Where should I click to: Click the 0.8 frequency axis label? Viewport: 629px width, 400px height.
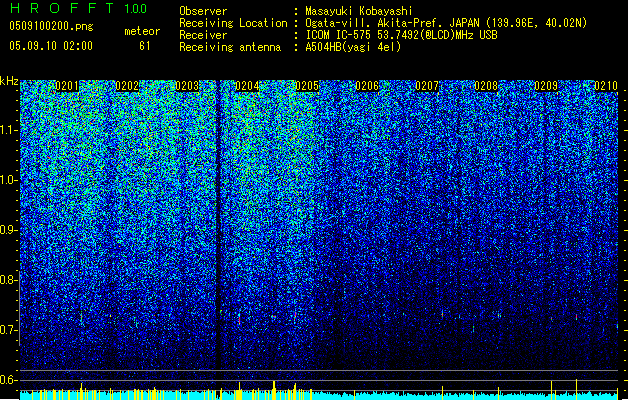tap(8, 280)
